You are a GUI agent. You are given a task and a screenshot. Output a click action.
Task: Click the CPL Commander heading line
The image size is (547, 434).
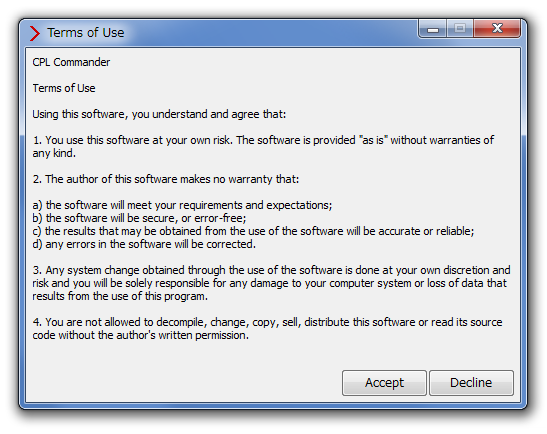(x=71, y=62)
